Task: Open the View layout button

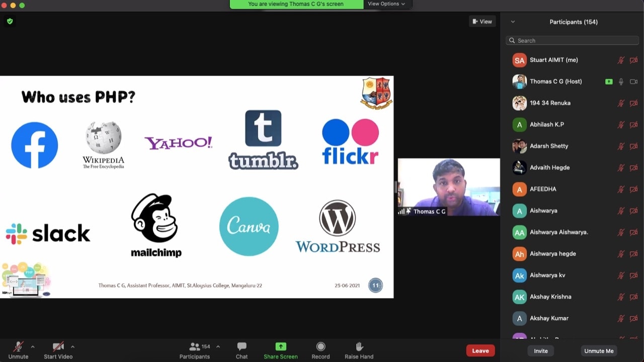Action: pos(482,21)
